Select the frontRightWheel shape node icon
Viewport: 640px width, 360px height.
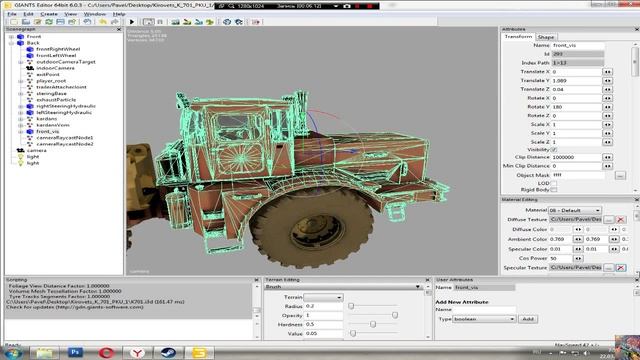(30, 49)
